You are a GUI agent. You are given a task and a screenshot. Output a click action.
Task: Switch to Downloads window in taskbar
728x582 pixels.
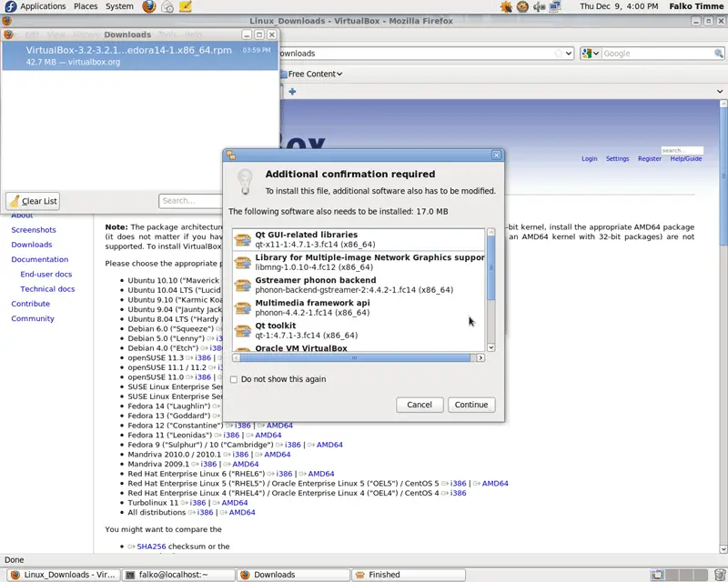click(293, 575)
